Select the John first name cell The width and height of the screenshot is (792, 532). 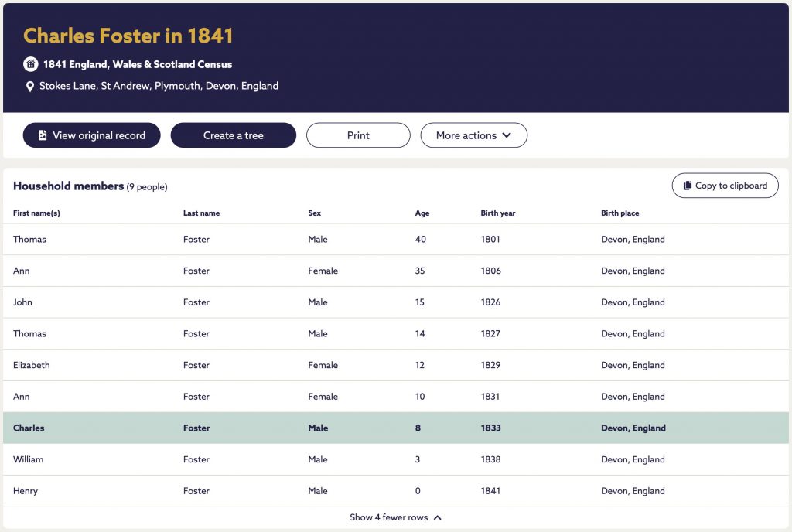pos(22,302)
